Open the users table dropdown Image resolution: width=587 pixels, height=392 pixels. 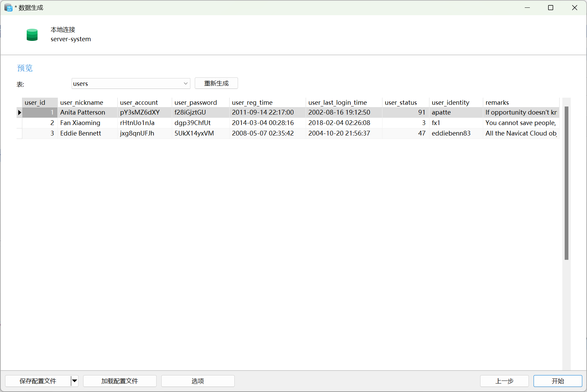coord(185,83)
